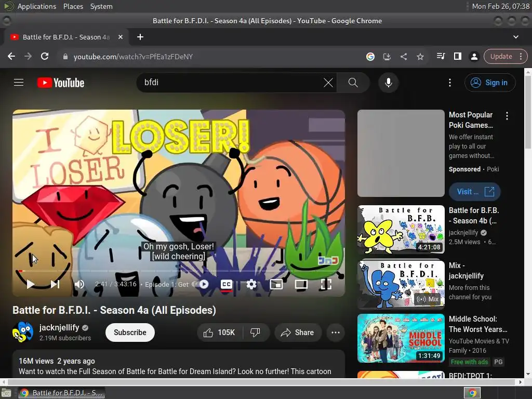Open Chrome three-dot menu

click(x=521, y=56)
